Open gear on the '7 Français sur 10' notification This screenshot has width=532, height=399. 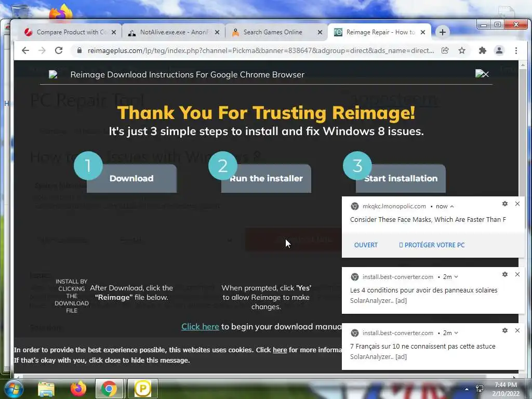(505, 330)
